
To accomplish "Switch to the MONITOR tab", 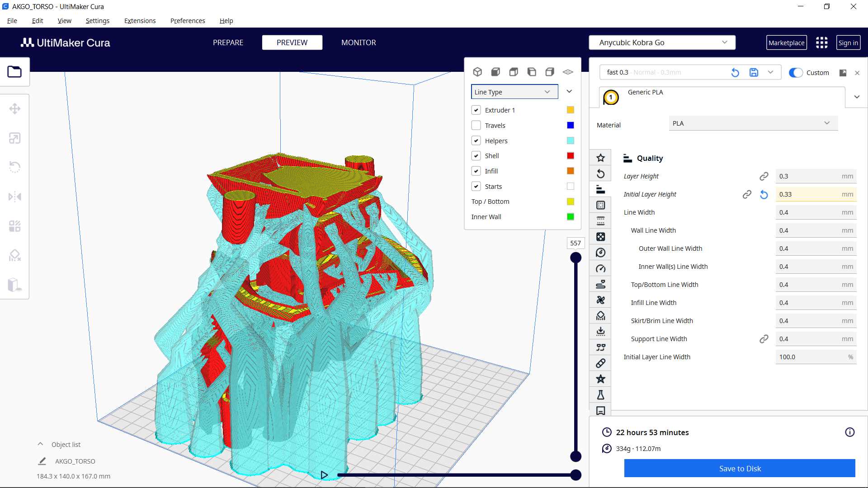I will pyautogui.click(x=359, y=42).
